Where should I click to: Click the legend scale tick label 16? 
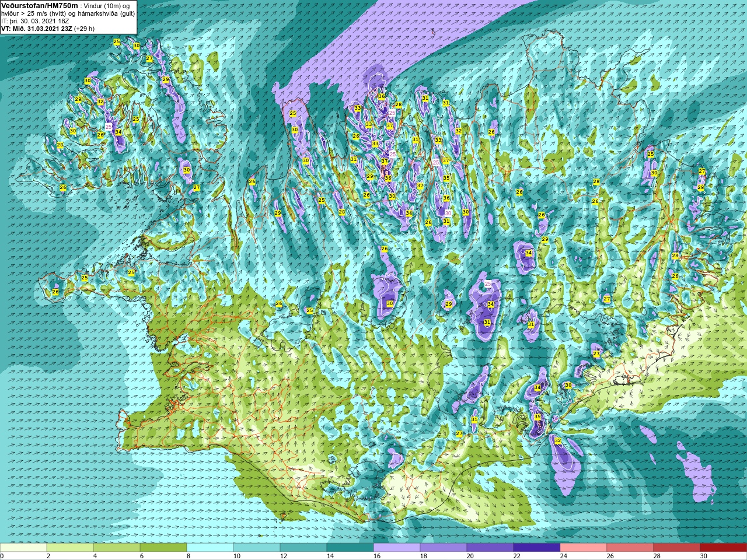tap(376, 556)
